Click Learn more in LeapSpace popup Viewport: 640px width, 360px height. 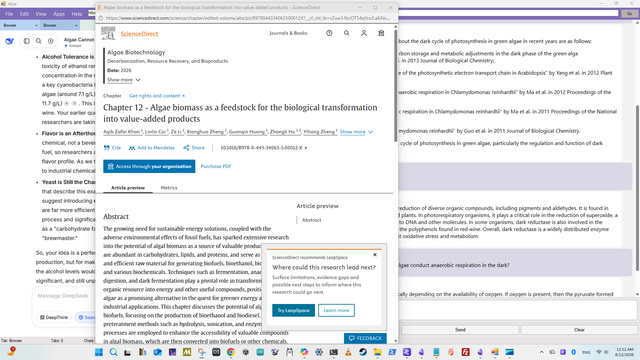[336, 310]
